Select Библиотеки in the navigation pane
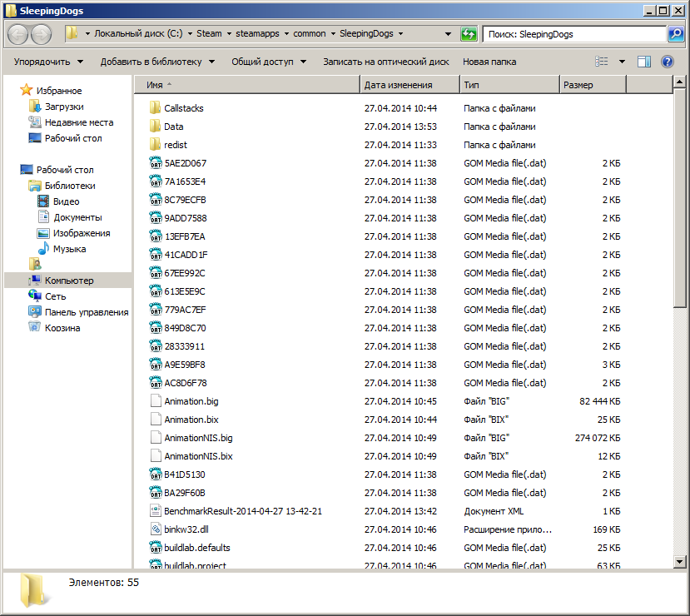The width and height of the screenshot is (690, 616). pos(70,186)
